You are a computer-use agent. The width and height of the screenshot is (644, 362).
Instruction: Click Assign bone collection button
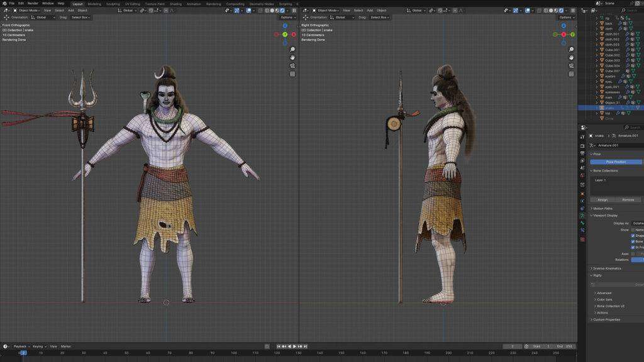click(602, 199)
